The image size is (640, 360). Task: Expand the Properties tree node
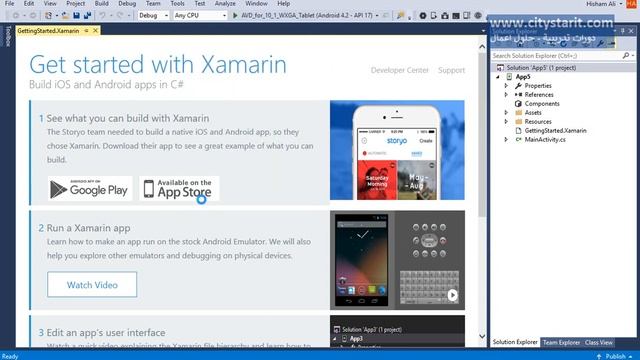[506, 86]
